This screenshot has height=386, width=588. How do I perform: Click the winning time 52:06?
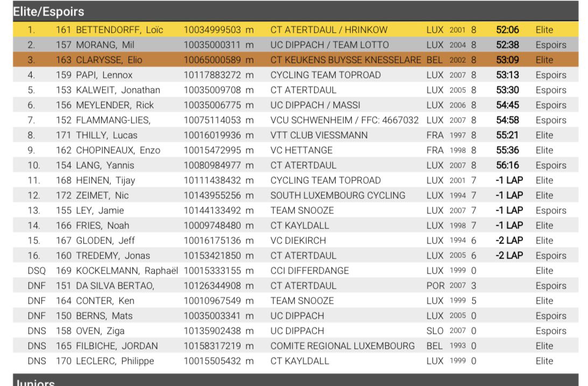[507, 30]
